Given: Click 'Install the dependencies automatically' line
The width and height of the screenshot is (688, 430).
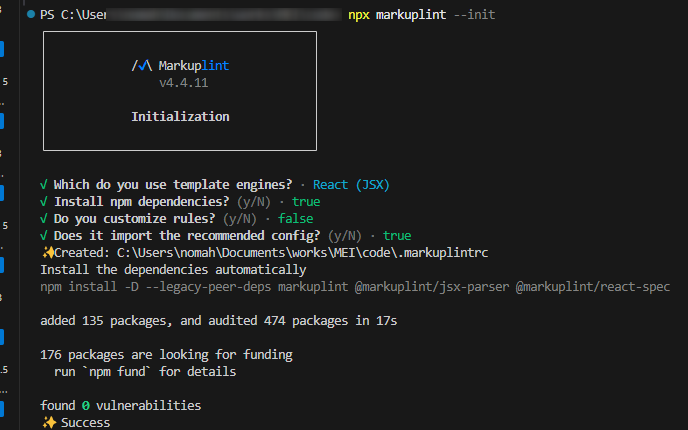Looking at the screenshot, I should pos(173,270).
